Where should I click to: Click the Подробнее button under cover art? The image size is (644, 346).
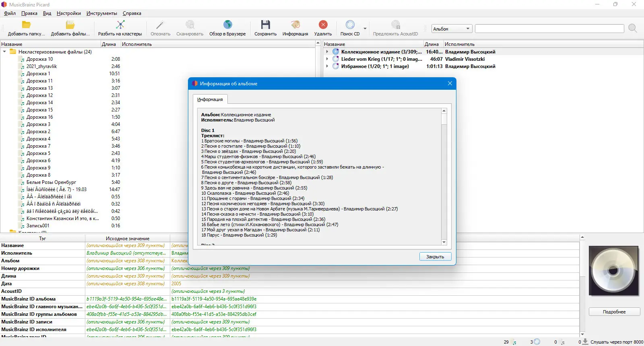click(614, 312)
